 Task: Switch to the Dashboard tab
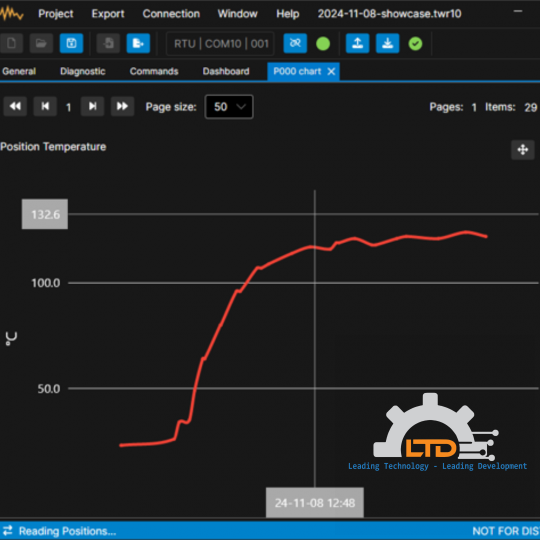point(226,71)
